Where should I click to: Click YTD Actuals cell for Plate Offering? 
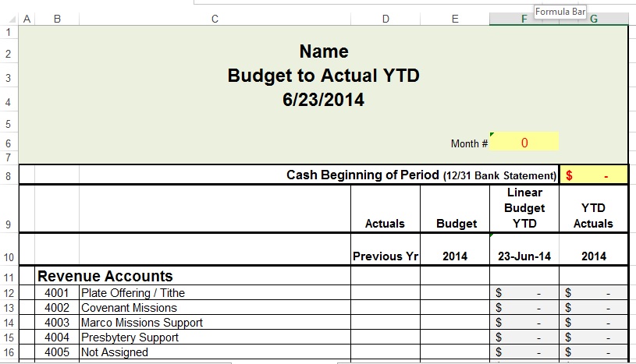[594, 292]
